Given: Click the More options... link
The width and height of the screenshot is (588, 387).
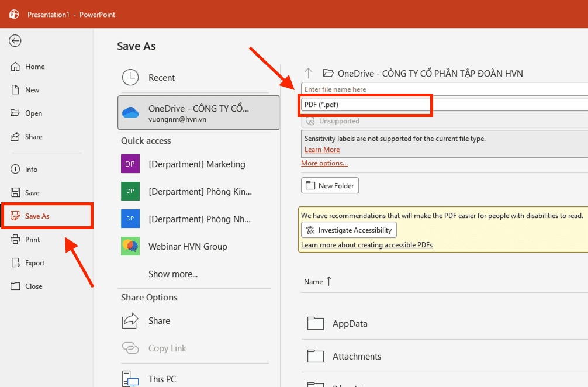Looking at the screenshot, I should 324,163.
